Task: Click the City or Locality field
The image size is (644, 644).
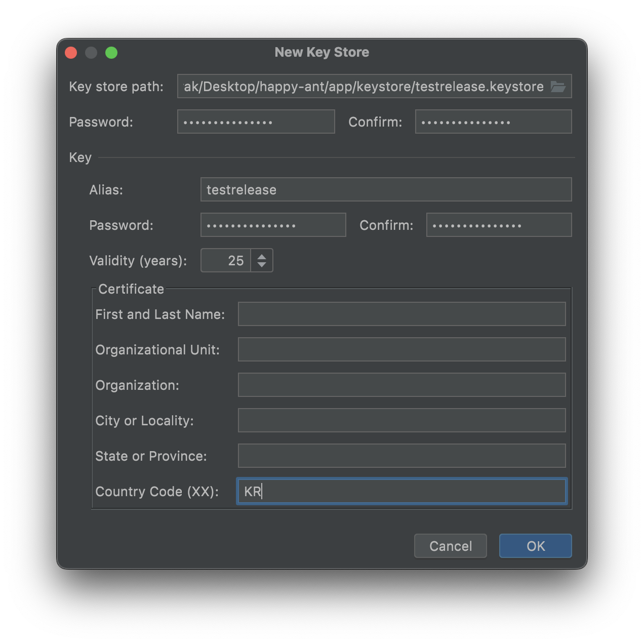Action: click(x=402, y=421)
